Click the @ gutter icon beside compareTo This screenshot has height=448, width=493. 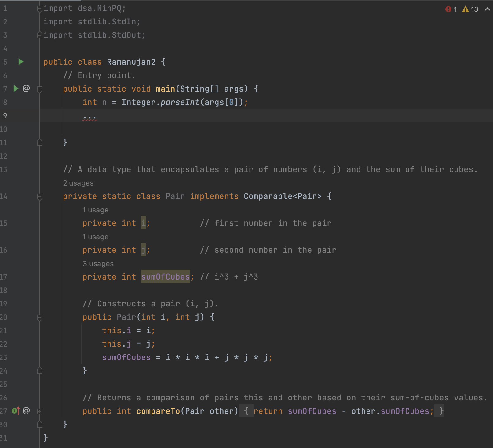click(26, 411)
